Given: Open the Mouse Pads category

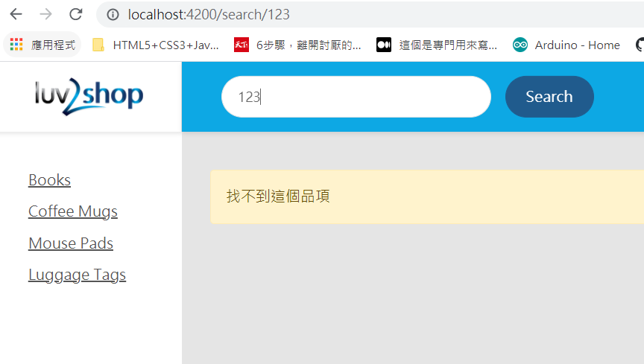Looking at the screenshot, I should 71,243.
